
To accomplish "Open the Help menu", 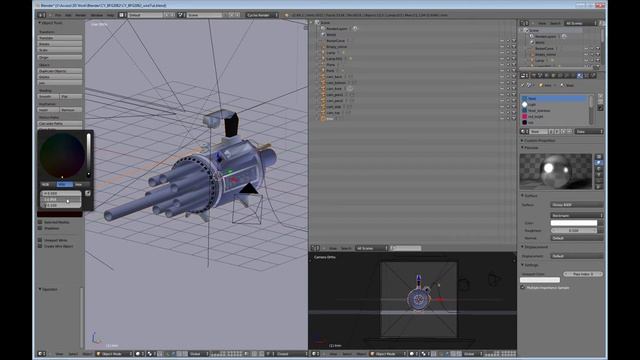I will click(x=111, y=15).
